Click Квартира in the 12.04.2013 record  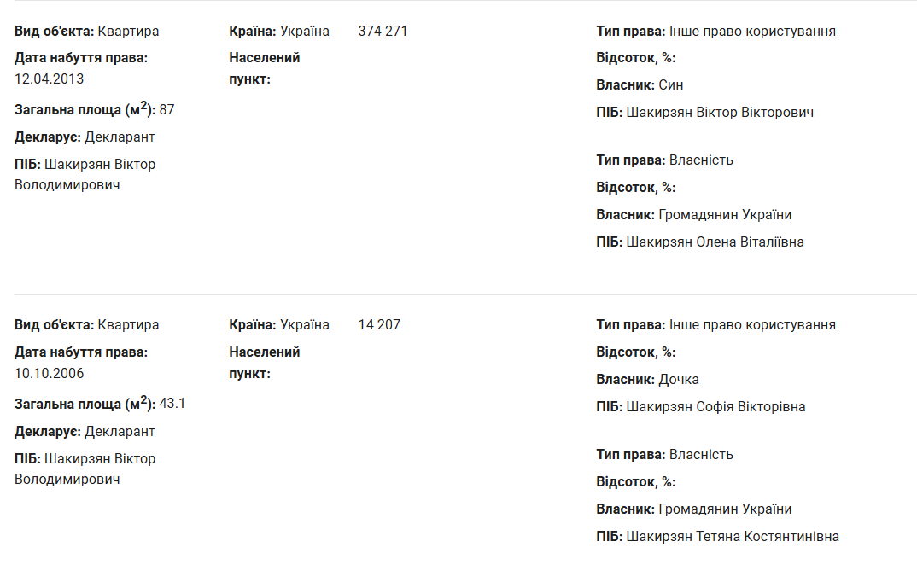pos(128,32)
